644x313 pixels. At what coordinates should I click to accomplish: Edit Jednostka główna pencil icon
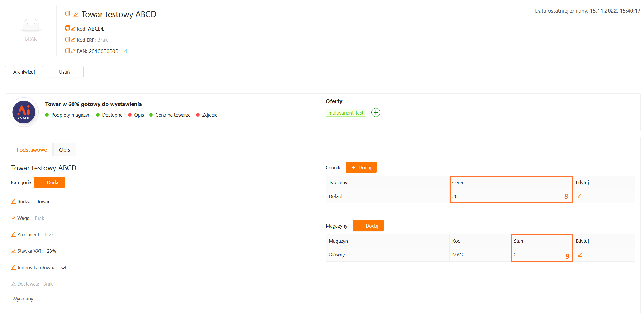(13, 268)
